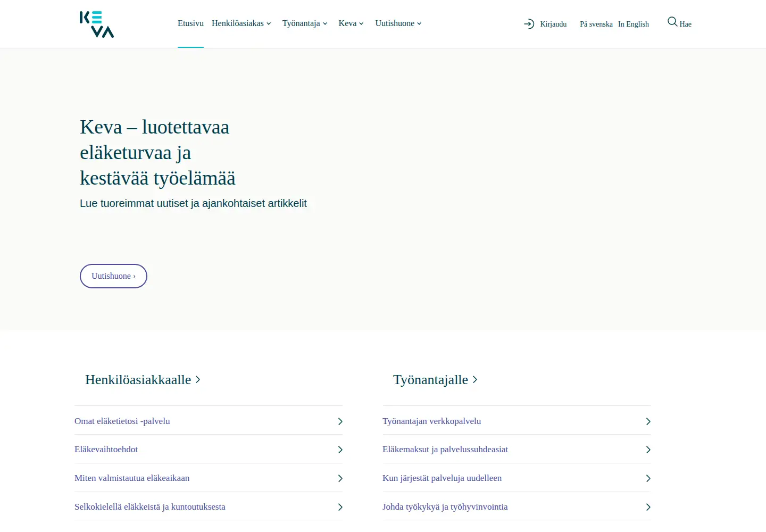Open the Henkilöasiakkaalle section heading link

click(143, 380)
